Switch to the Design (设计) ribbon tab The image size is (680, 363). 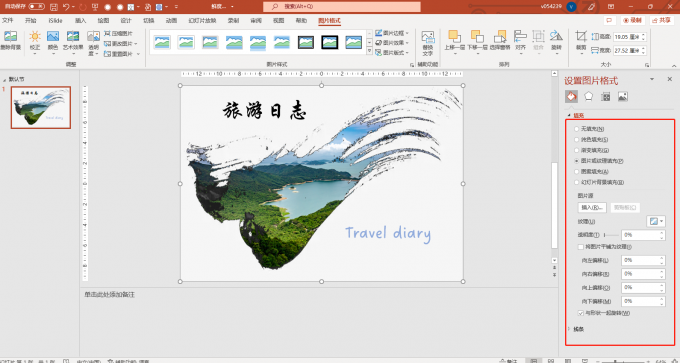[x=126, y=20]
